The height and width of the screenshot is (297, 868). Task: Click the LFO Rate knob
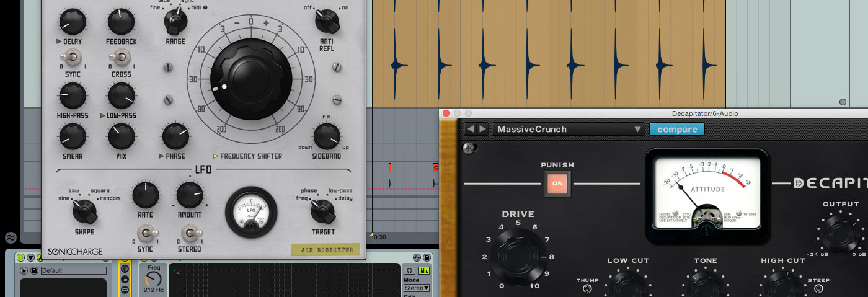(145, 195)
